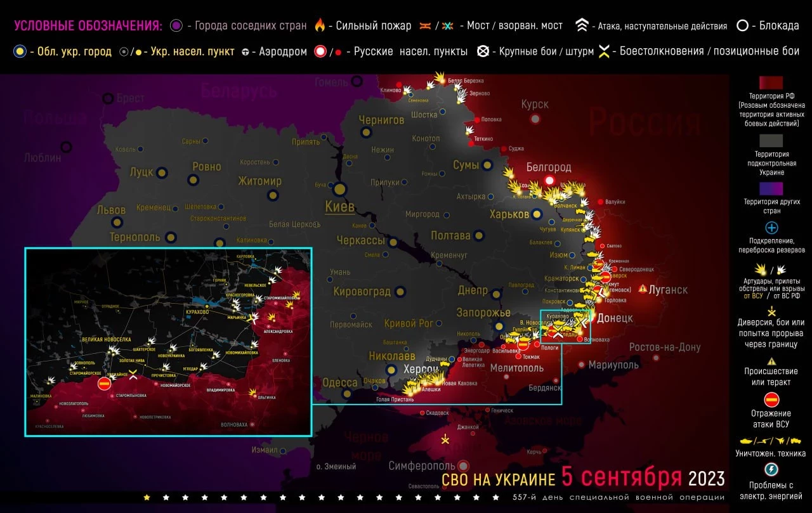
Task: Click the yellow crossed-swords icon near Симферополь
Action: [445, 438]
